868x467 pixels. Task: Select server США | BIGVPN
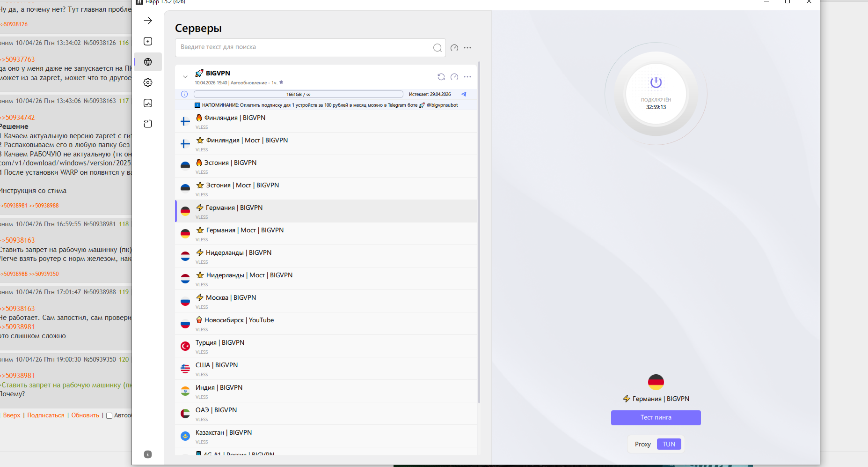tap(326, 369)
